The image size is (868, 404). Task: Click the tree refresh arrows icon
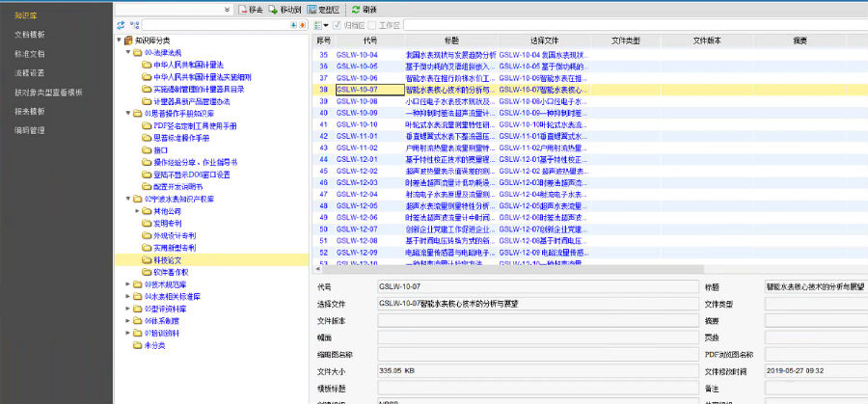click(x=121, y=24)
